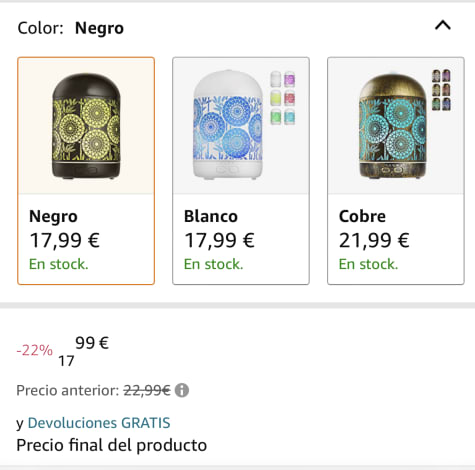Click the Color: Negro header label
Viewport: 475px width, 470px height.
pyautogui.click(x=71, y=28)
